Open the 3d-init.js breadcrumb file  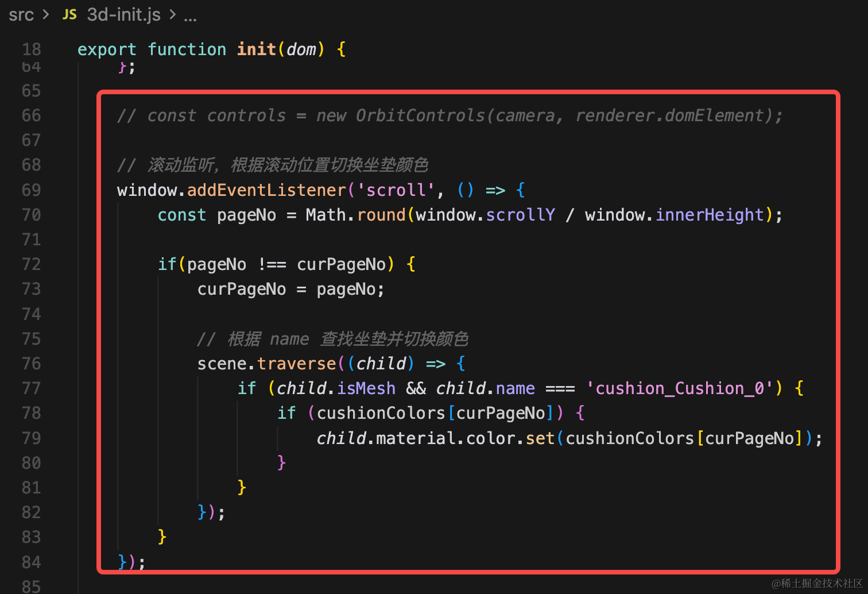pyautogui.click(x=123, y=14)
